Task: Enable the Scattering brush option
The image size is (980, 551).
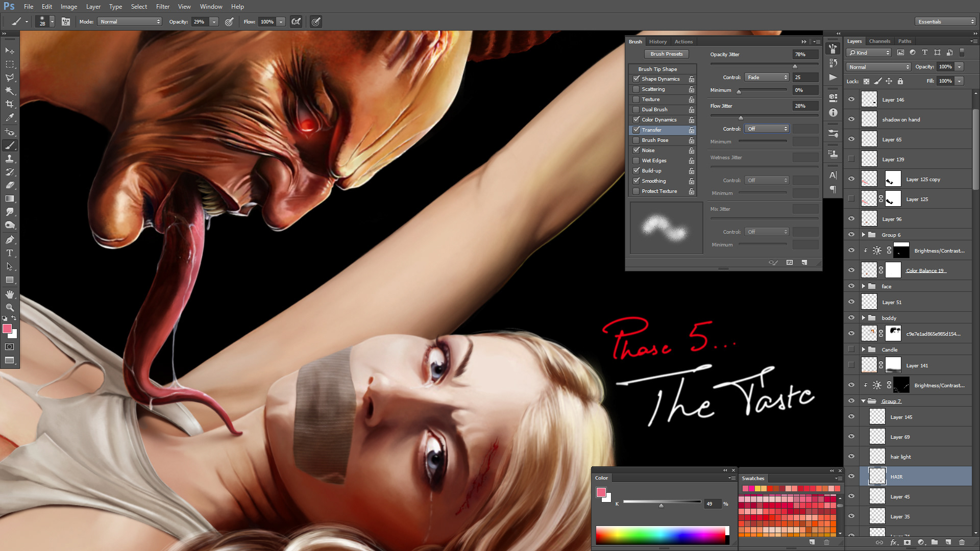Action: [636, 89]
